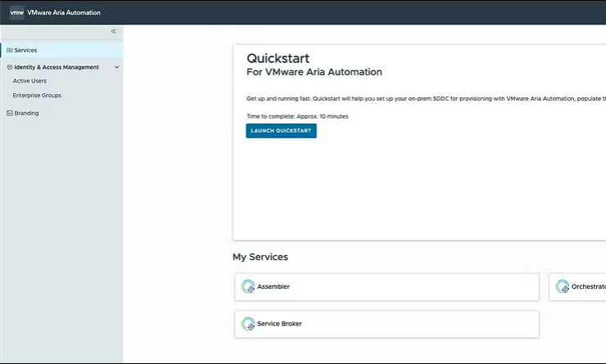The image size is (606, 364).
Task: Click the Branding image icon in the sidebar
Action: (x=10, y=113)
